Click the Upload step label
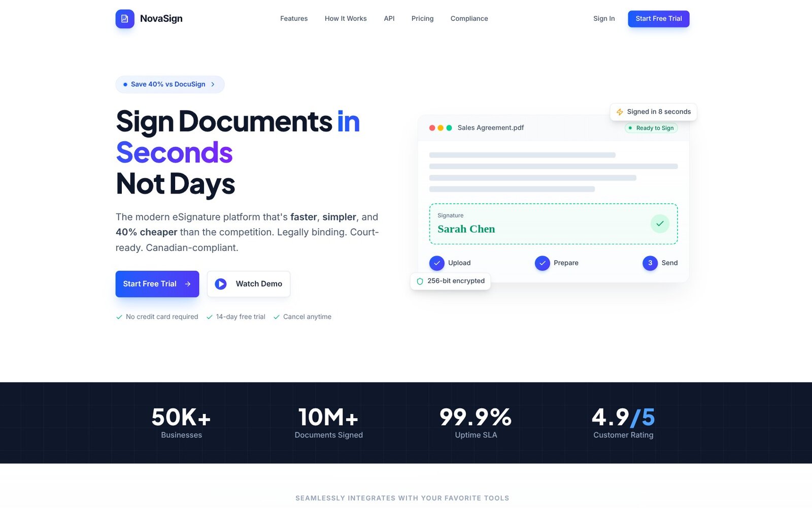This screenshot has height=508, width=812. tap(459, 263)
